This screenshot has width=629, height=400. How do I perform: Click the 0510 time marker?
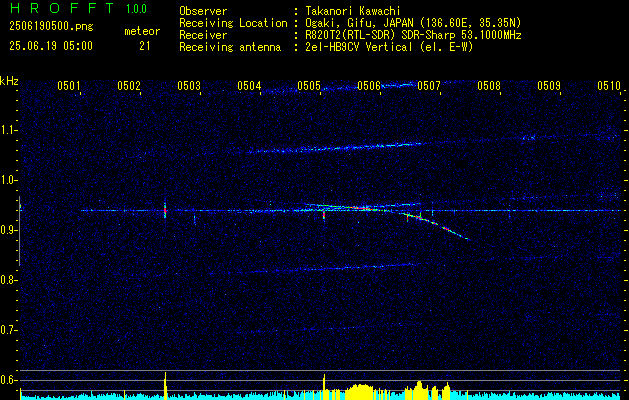[x=609, y=85]
